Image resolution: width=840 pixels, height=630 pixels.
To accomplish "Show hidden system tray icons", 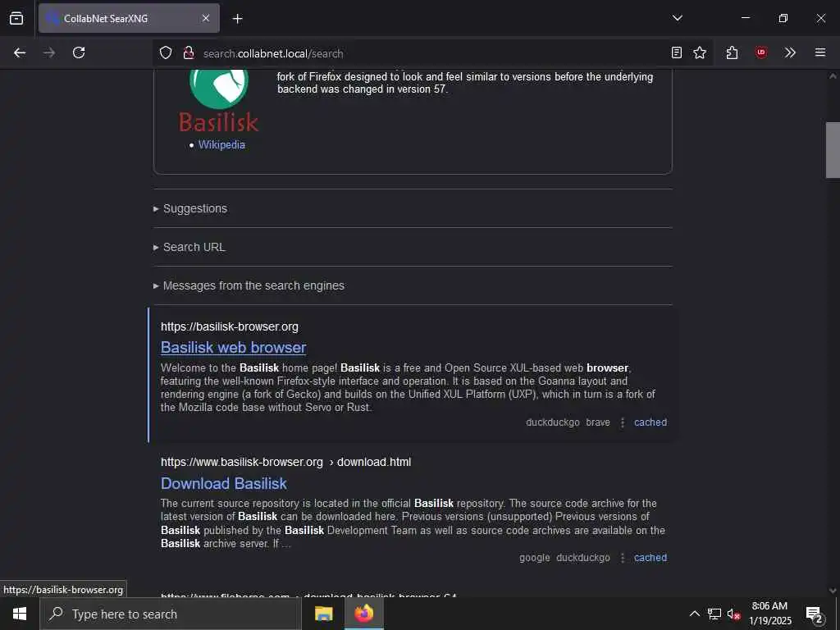I will pos(694,614).
